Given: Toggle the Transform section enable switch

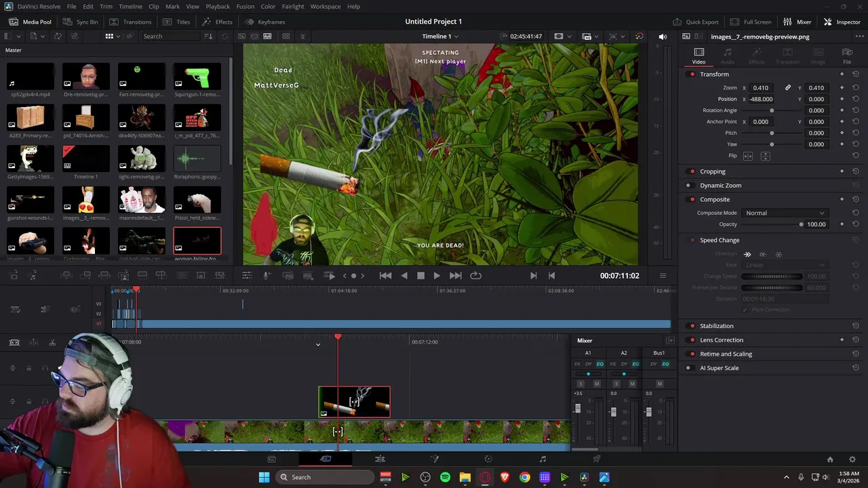Looking at the screenshot, I should pos(691,74).
